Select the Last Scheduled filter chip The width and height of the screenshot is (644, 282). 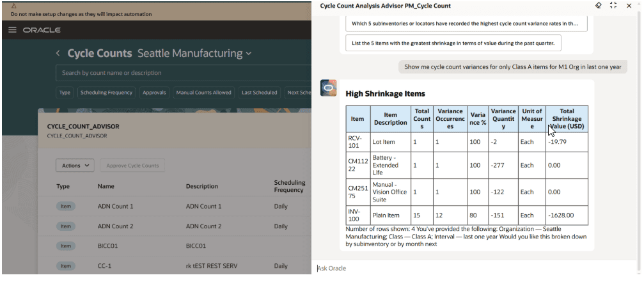tap(259, 93)
